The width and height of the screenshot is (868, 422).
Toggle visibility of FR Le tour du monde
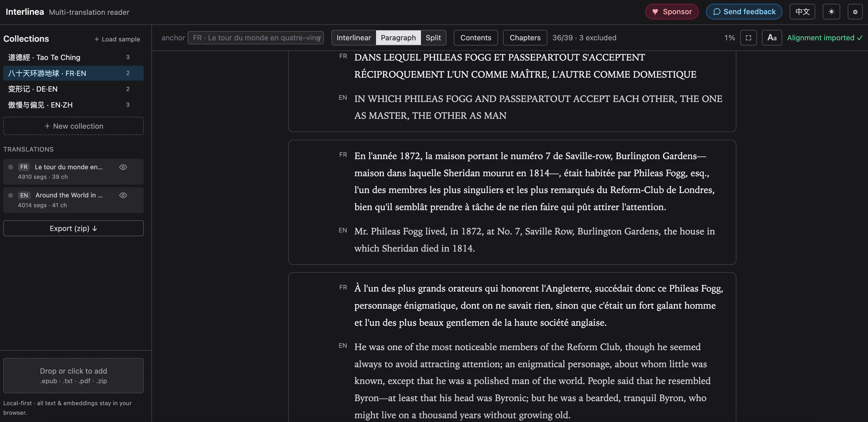point(123,167)
